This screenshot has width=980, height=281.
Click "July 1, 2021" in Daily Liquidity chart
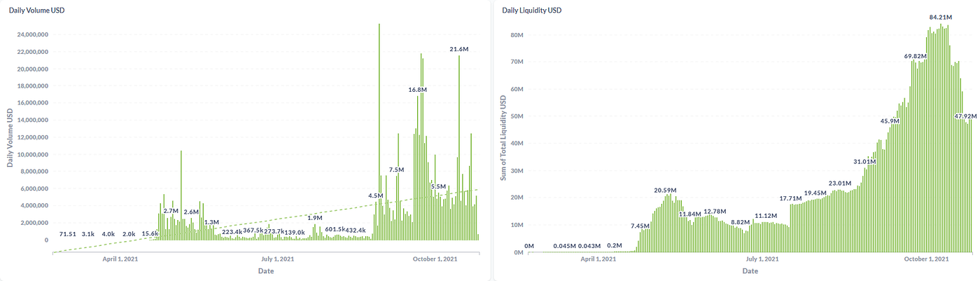[762, 259]
